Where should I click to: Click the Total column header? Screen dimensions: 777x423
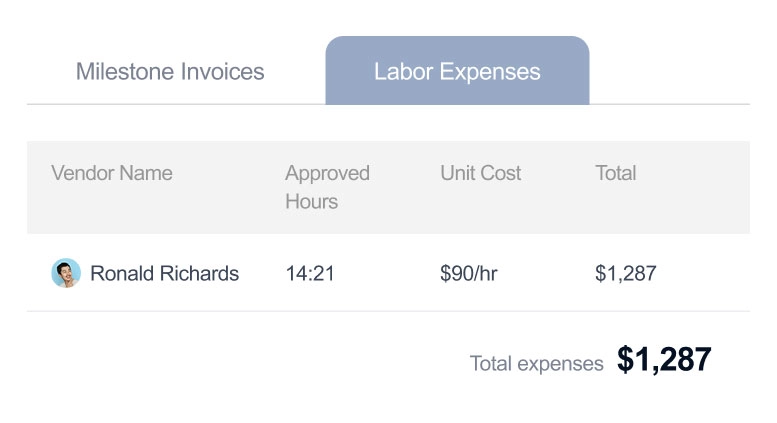point(615,173)
